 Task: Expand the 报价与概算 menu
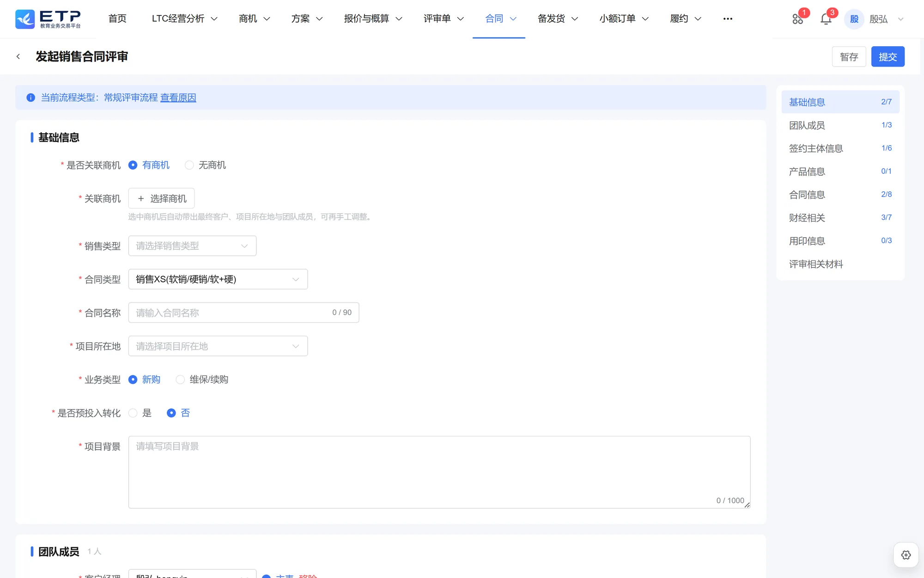point(373,18)
